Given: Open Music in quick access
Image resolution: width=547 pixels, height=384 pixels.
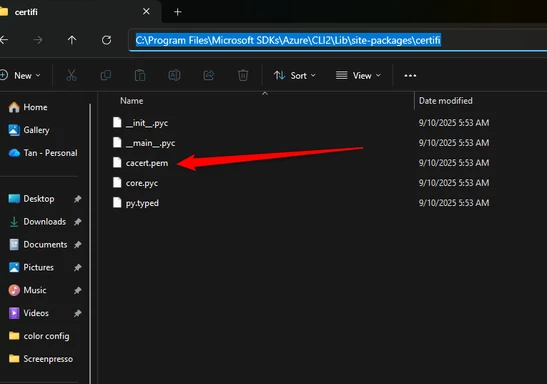Looking at the screenshot, I should (x=27, y=290).
